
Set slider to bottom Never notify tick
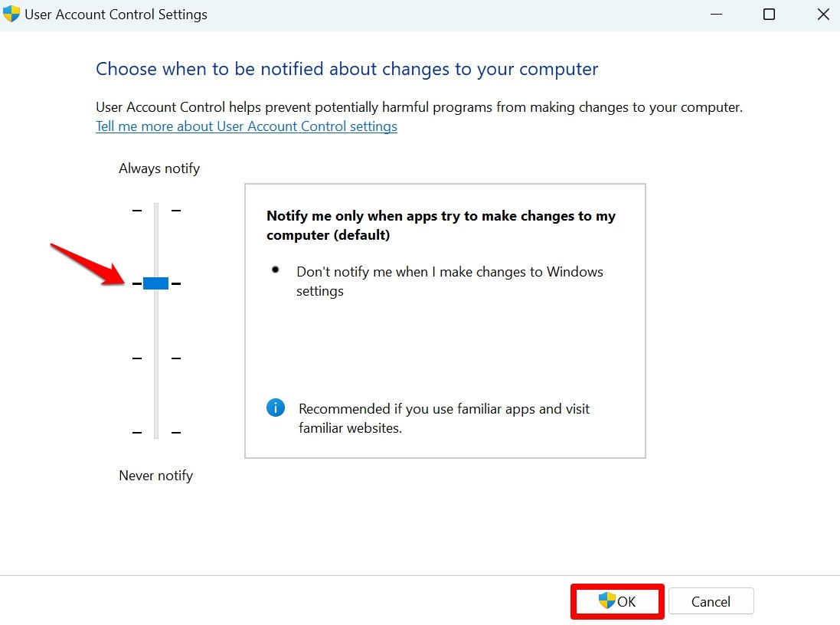[x=156, y=432]
